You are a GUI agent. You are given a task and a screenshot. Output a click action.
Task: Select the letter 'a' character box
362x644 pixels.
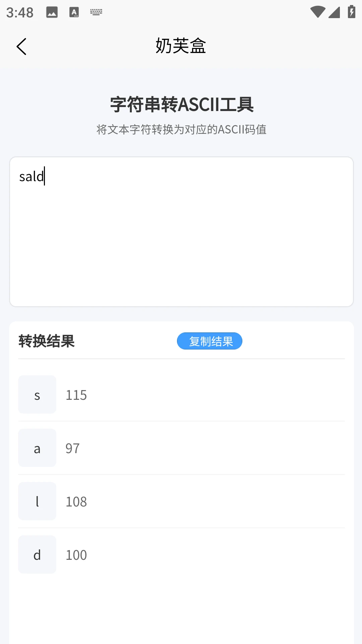click(x=37, y=448)
